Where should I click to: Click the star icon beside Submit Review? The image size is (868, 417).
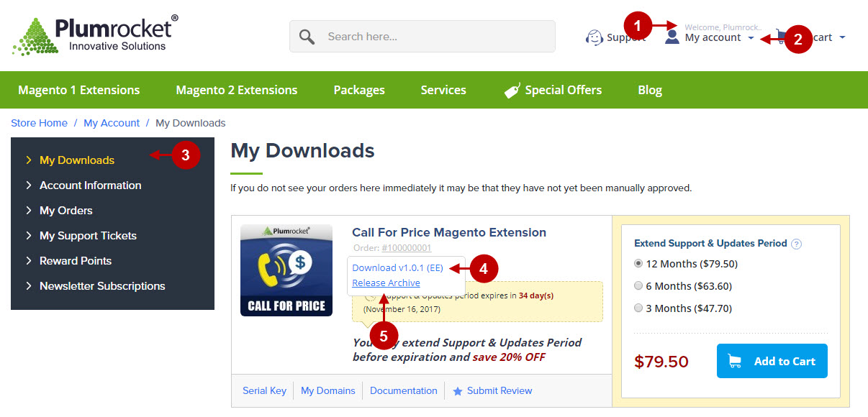click(458, 390)
